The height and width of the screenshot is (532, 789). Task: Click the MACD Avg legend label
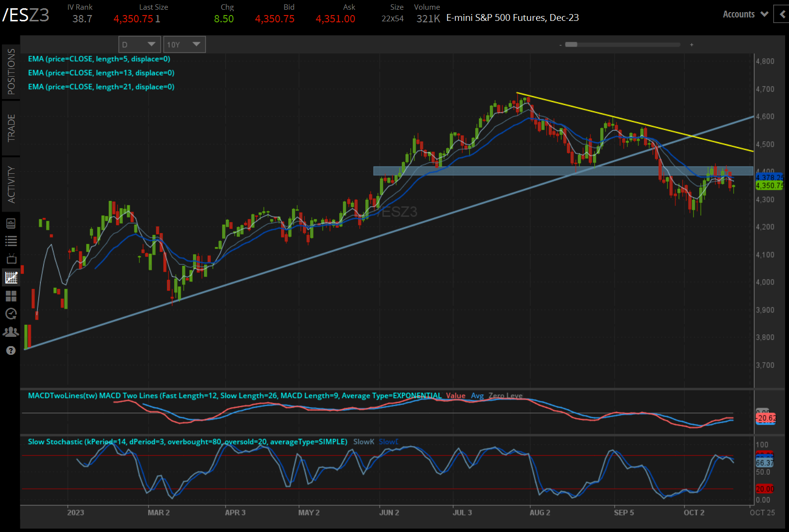(477, 396)
